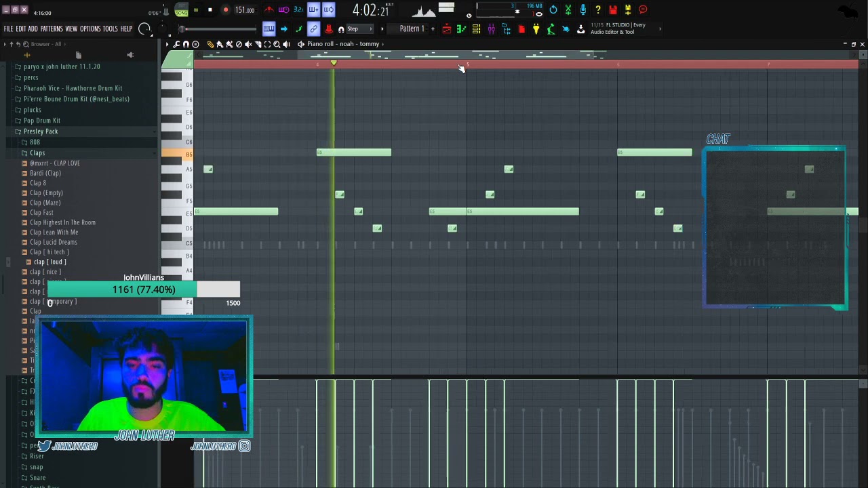
Task: Click the yellow render/export plug icon
Action: click(x=628, y=9)
